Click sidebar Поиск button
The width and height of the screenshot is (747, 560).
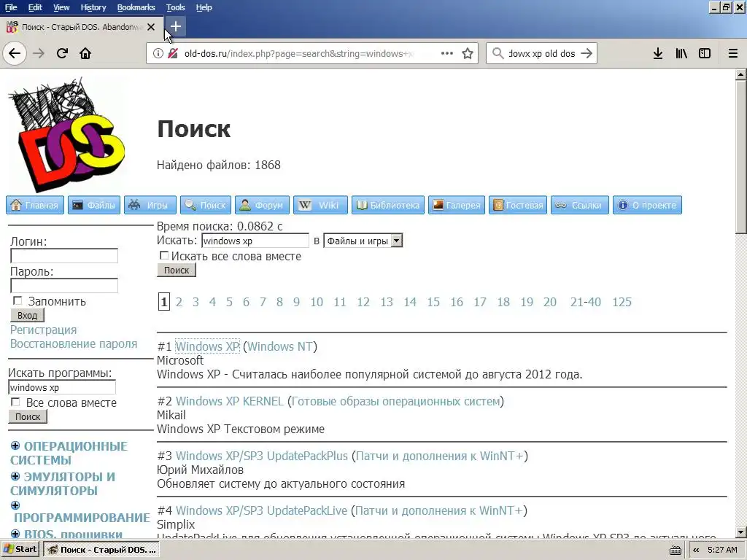(x=28, y=416)
